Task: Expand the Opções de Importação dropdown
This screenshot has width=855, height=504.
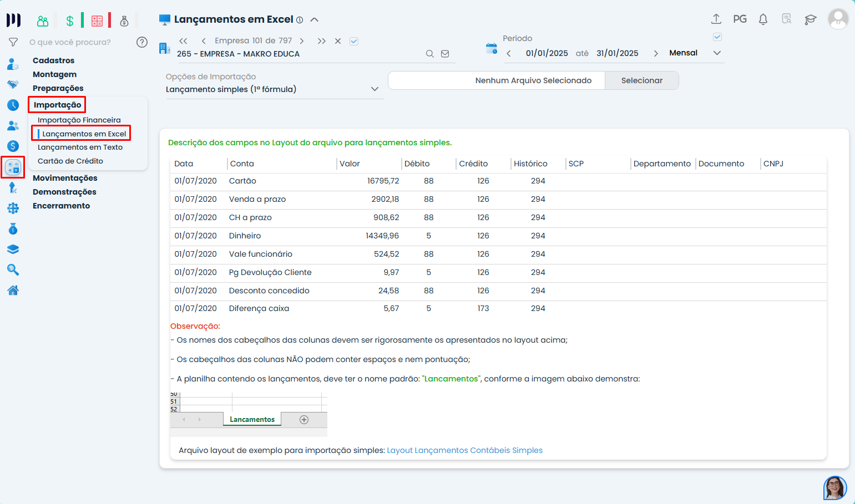Action: (x=375, y=89)
